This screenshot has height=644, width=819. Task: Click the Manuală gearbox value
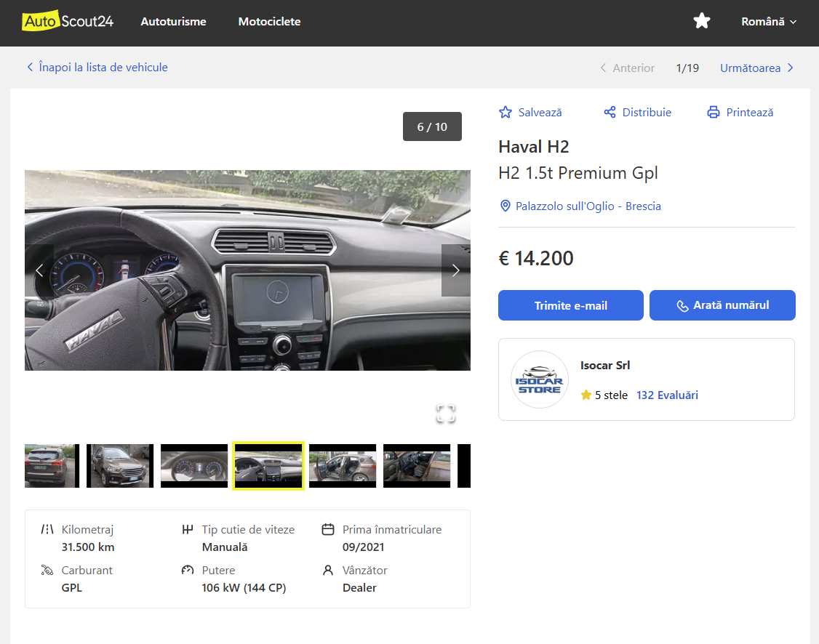point(225,547)
